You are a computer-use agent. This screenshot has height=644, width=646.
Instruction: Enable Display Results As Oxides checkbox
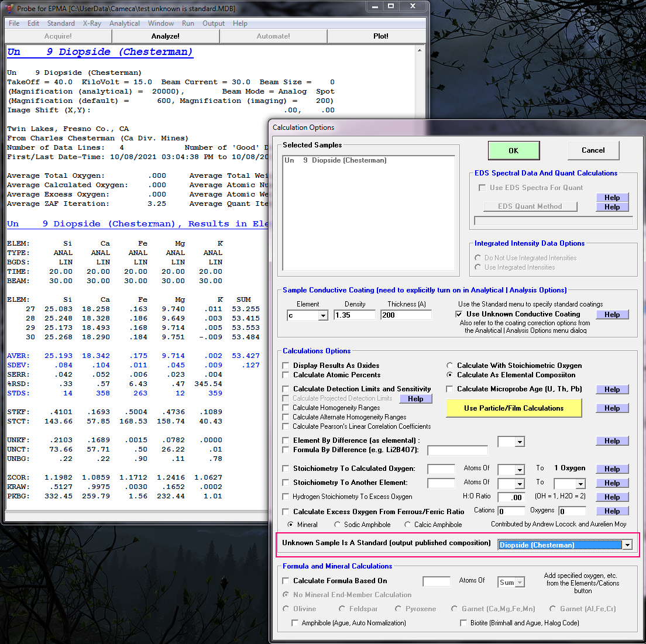click(x=286, y=366)
